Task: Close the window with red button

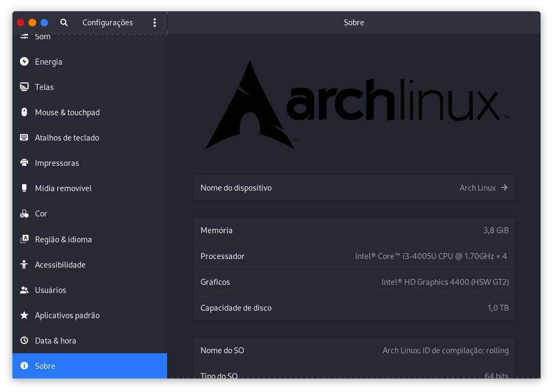Action: [x=20, y=23]
